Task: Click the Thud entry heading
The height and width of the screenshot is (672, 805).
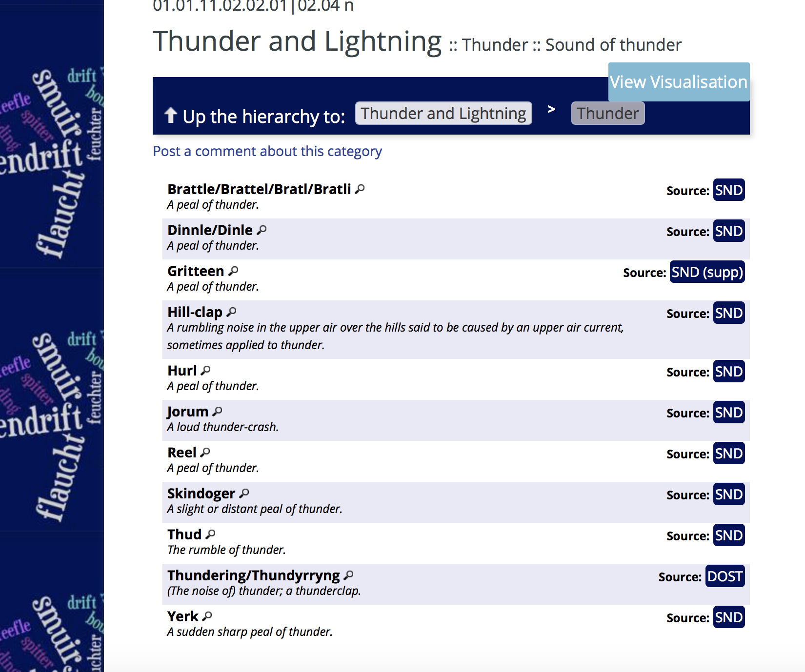Action: click(184, 534)
